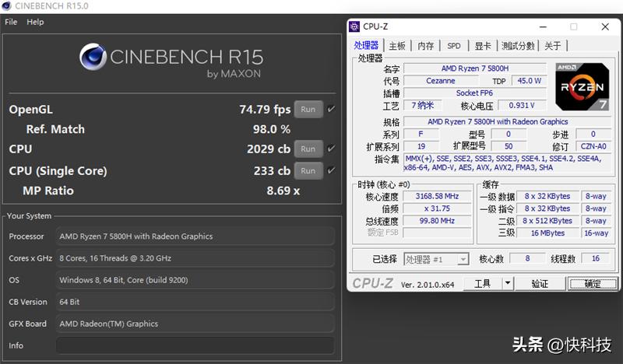Click the 2029 cb CPU score
Screen dimensions: 623x364
(269, 149)
